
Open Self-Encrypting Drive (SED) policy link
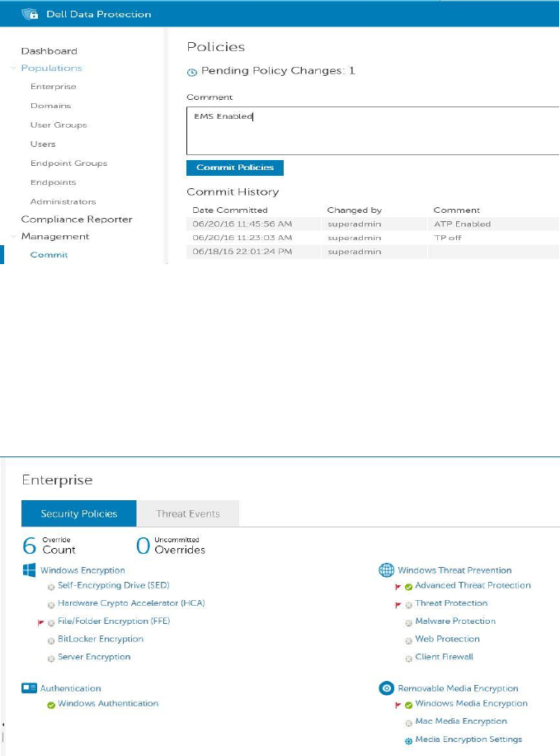114,585
